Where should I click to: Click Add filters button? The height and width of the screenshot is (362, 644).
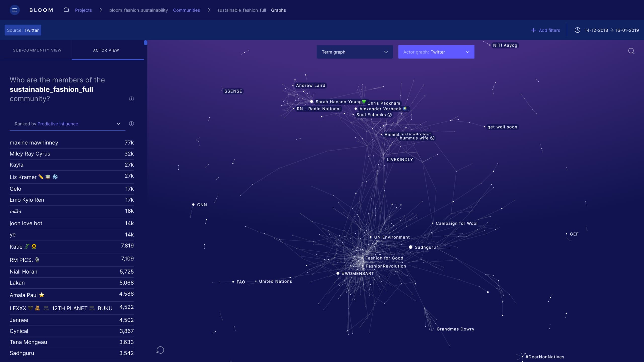click(x=546, y=30)
